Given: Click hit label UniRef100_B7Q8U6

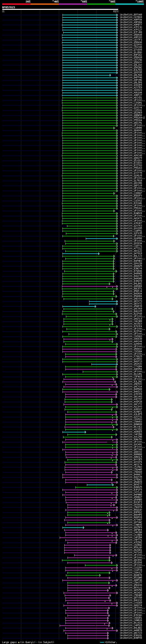Looking at the screenshot, I should click(x=131, y=271).
